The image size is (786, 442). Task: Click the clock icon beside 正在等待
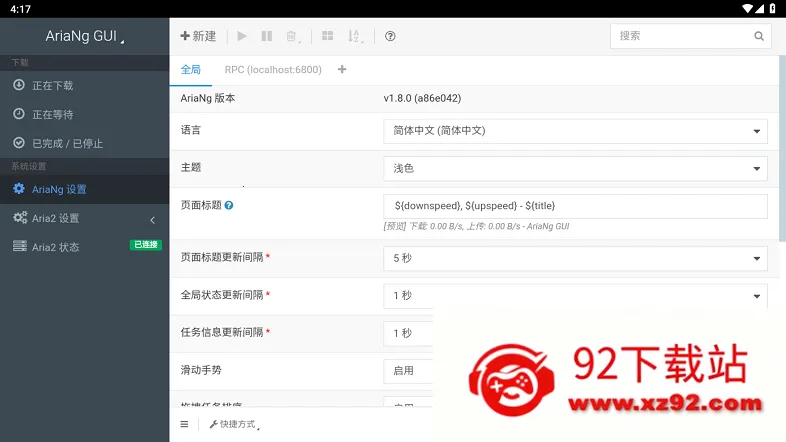(19, 114)
